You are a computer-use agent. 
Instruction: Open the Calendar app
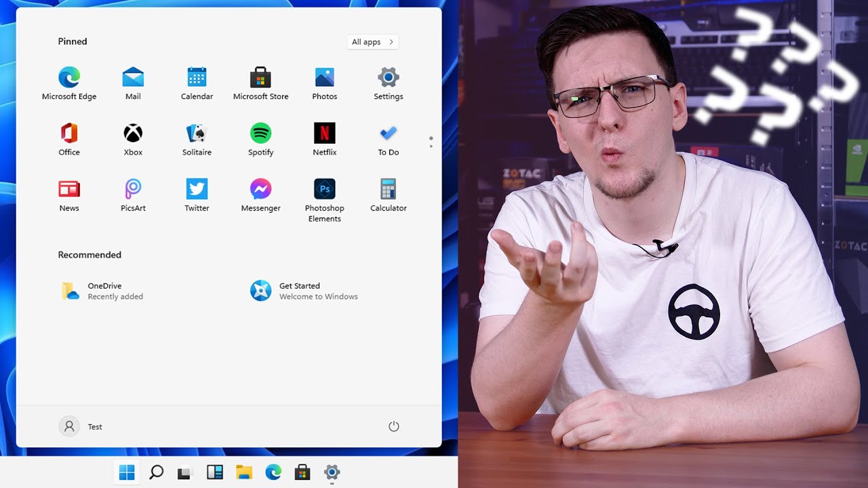(197, 83)
